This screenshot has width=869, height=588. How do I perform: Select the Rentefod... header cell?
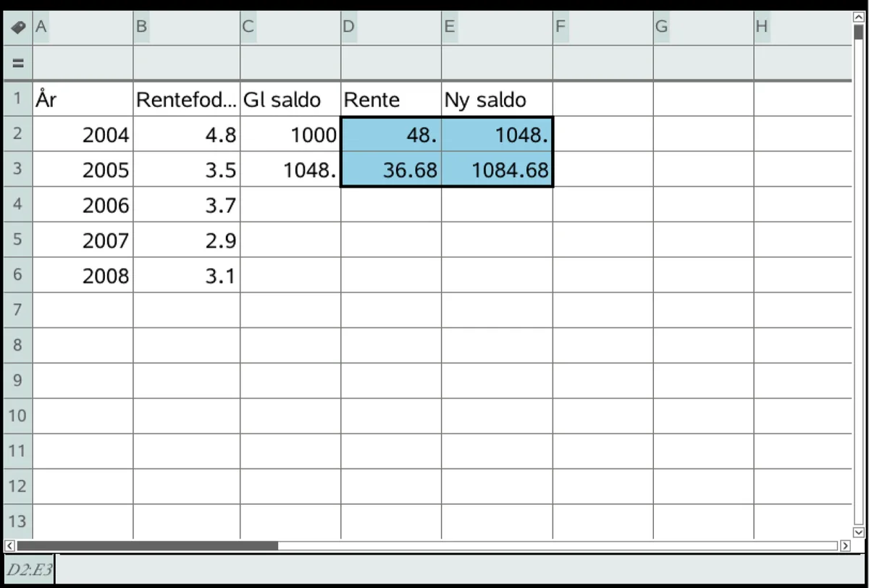click(187, 99)
